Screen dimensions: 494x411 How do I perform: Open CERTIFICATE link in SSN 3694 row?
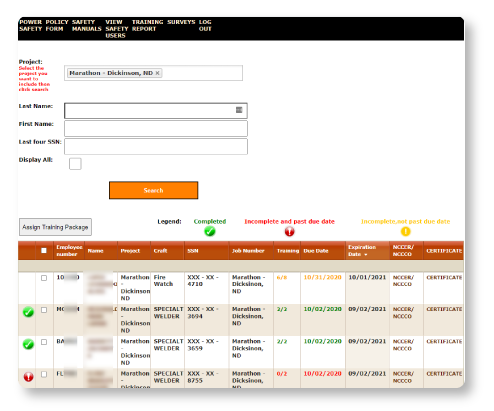click(444, 309)
